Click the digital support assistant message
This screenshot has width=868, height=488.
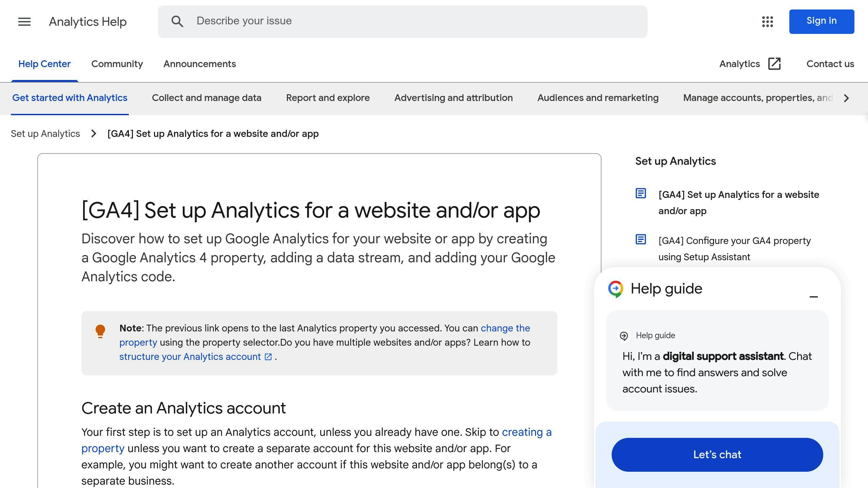point(717,372)
